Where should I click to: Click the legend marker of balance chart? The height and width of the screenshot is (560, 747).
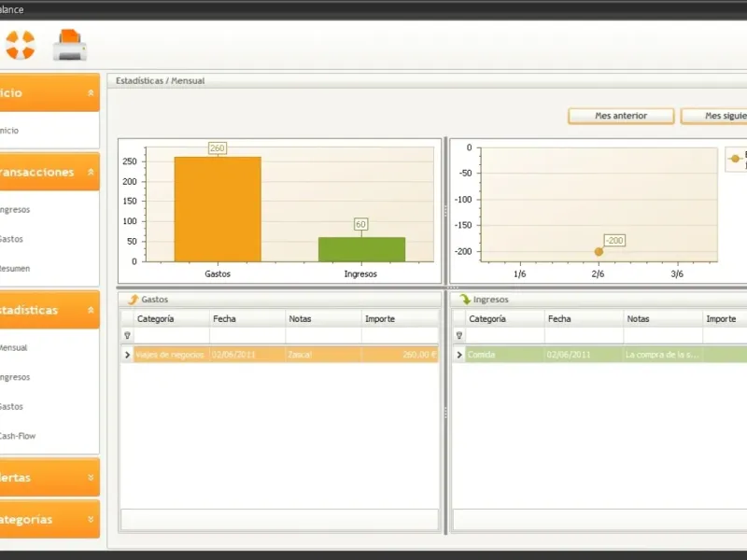(735, 159)
